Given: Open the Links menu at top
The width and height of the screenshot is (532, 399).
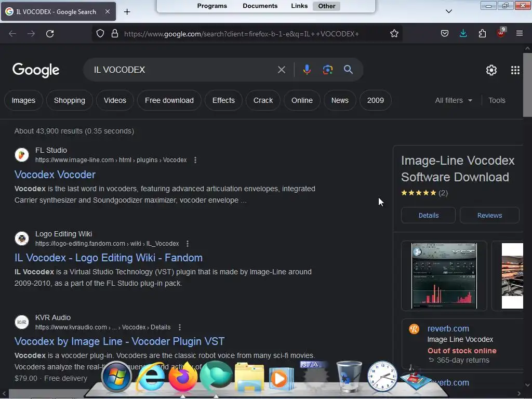Looking at the screenshot, I should pos(299,6).
